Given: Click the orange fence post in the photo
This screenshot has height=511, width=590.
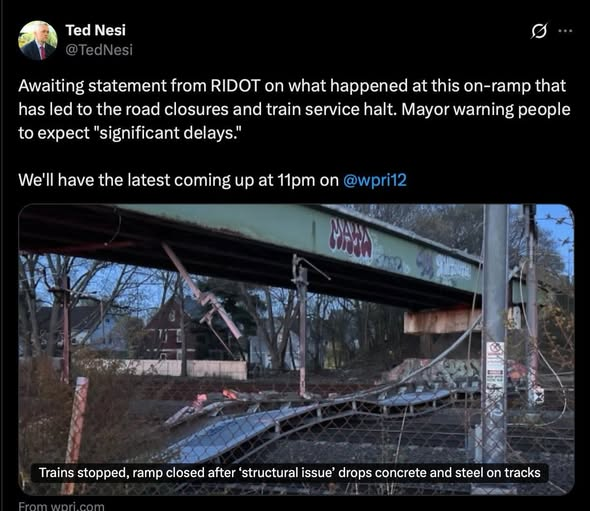Looking at the screenshot, I should (x=76, y=433).
